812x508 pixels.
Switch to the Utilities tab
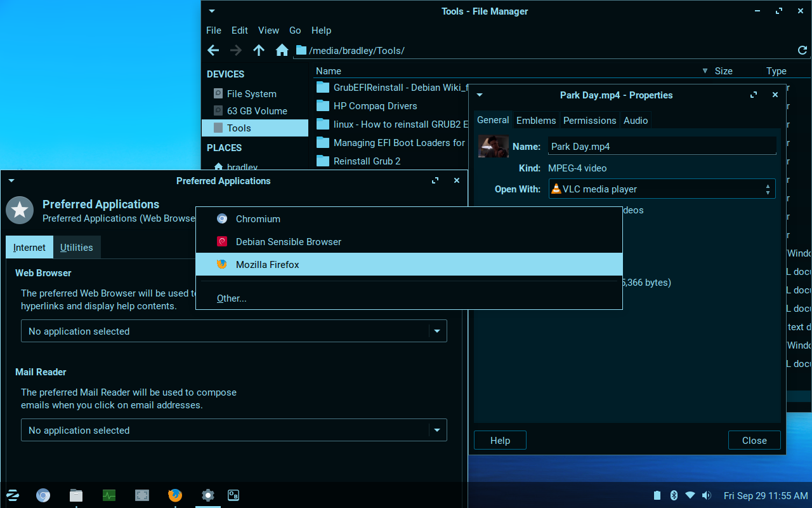[x=76, y=248]
